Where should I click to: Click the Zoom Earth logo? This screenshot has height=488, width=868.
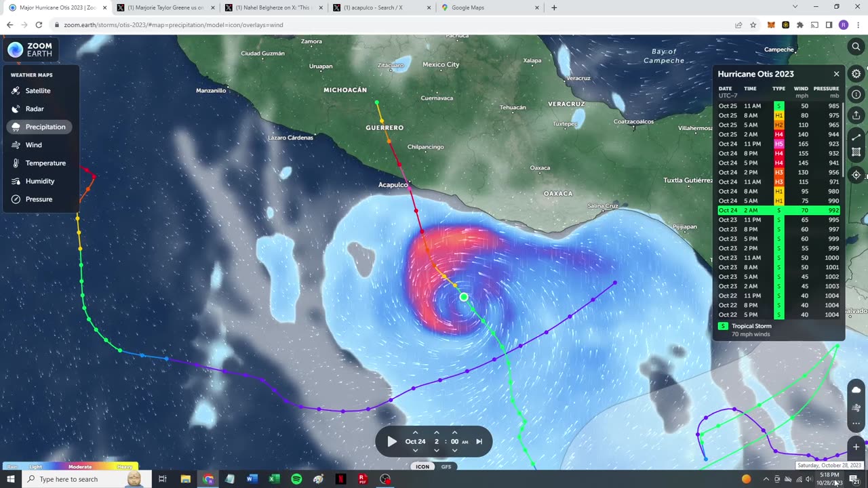pos(31,49)
